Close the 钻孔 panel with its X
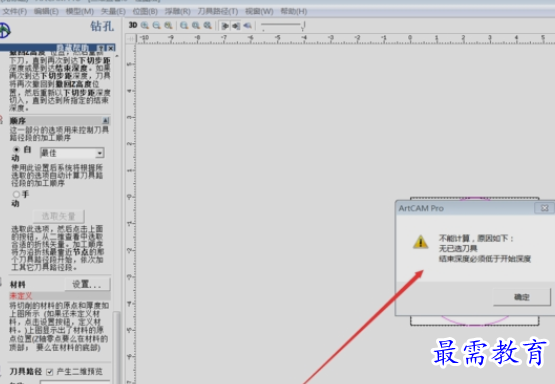555x384 pixels. point(111,48)
